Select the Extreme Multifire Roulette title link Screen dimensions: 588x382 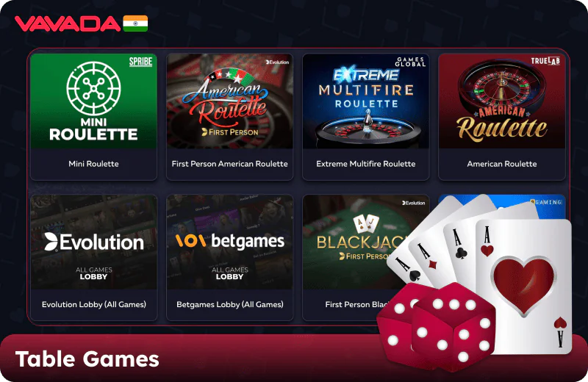point(365,164)
